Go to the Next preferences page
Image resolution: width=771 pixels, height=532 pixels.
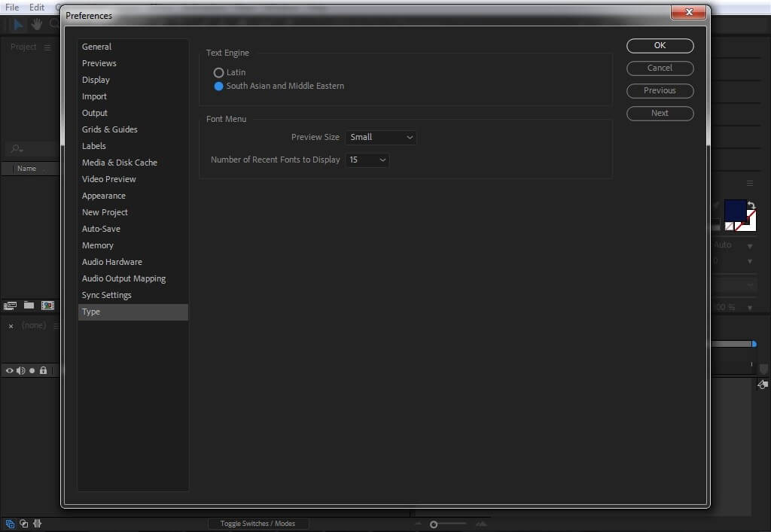[x=660, y=114]
